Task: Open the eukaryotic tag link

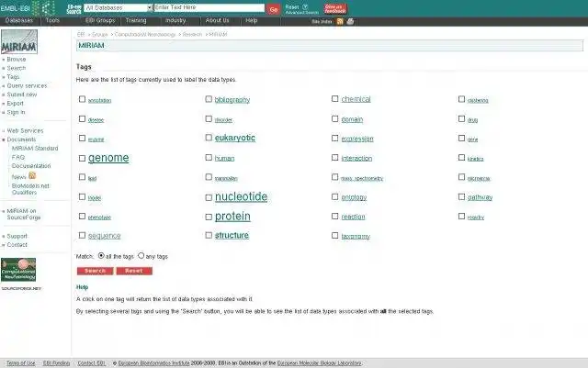Action: [235, 138]
